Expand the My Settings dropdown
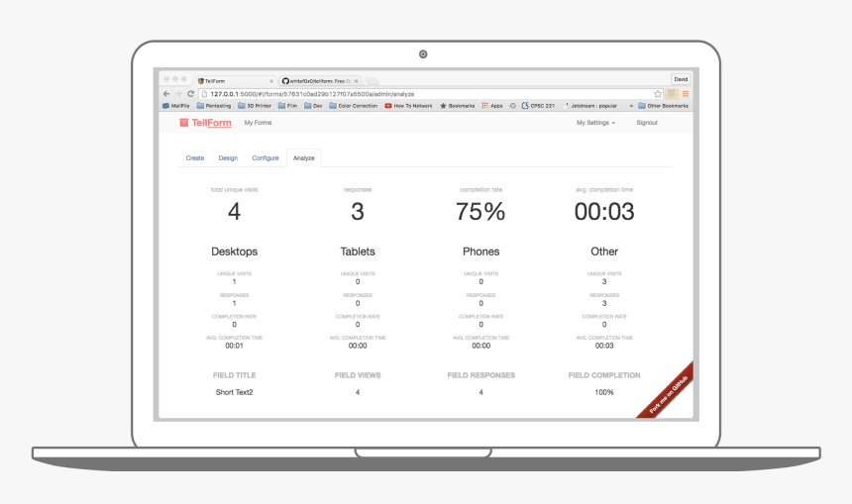The width and height of the screenshot is (852, 504). pyautogui.click(x=595, y=123)
